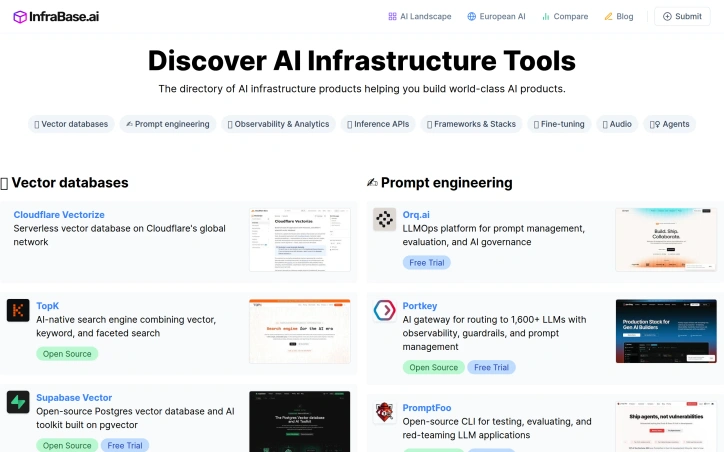Click 'The directory of AI infrastructure products' subtitle

tap(362, 89)
